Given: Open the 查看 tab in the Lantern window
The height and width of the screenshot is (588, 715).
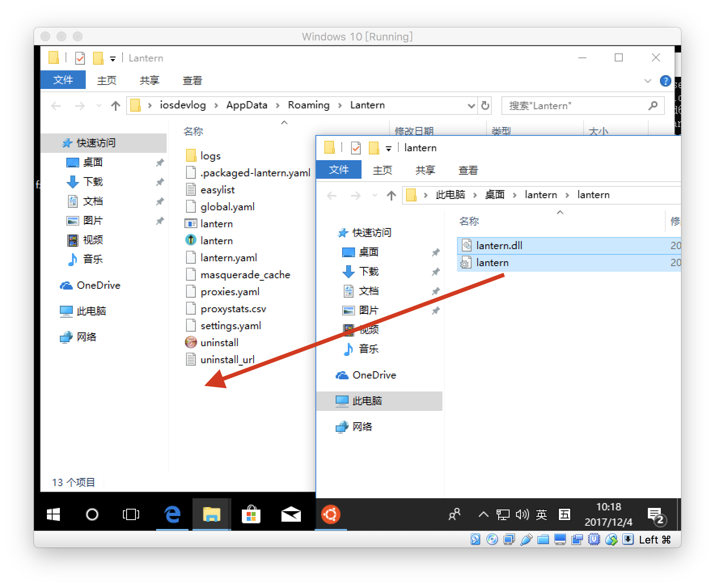Looking at the screenshot, I should [x=192, y=80].
